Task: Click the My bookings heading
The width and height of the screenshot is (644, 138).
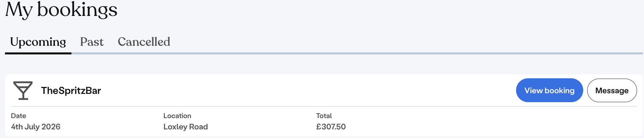Action: (61, 10)
